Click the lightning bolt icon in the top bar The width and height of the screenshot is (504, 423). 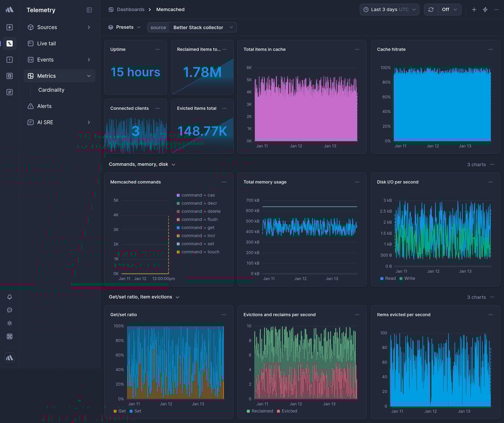coord(485,9)
